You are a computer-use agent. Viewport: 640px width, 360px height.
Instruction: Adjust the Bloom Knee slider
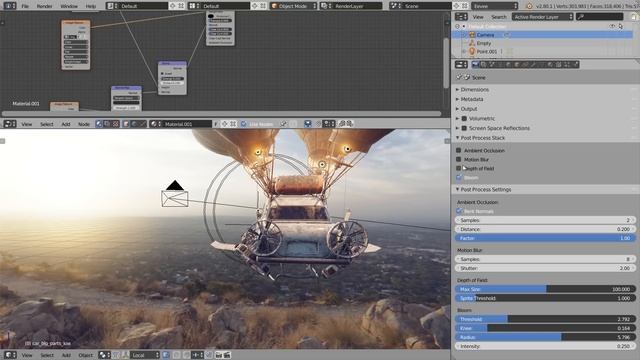point(545,328)
